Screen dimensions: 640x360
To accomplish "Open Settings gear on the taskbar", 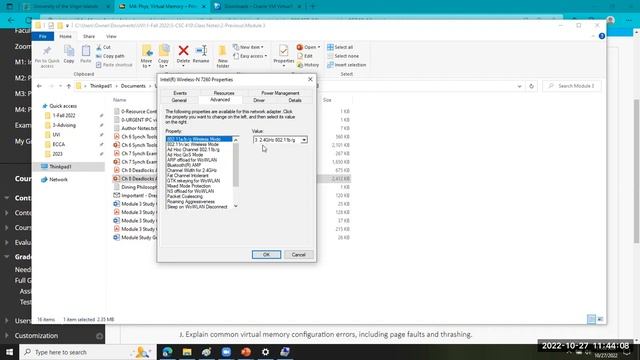I will (265, 352).
